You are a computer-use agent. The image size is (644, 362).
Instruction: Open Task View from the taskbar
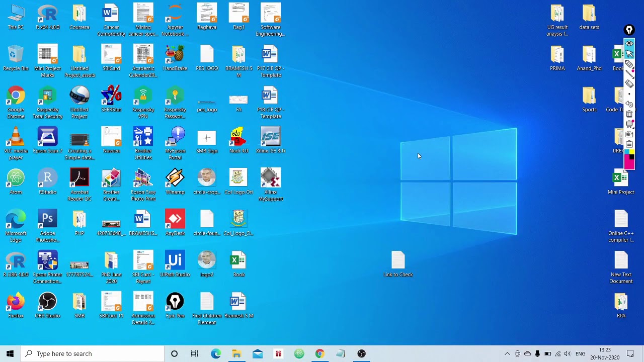point(195,353)
